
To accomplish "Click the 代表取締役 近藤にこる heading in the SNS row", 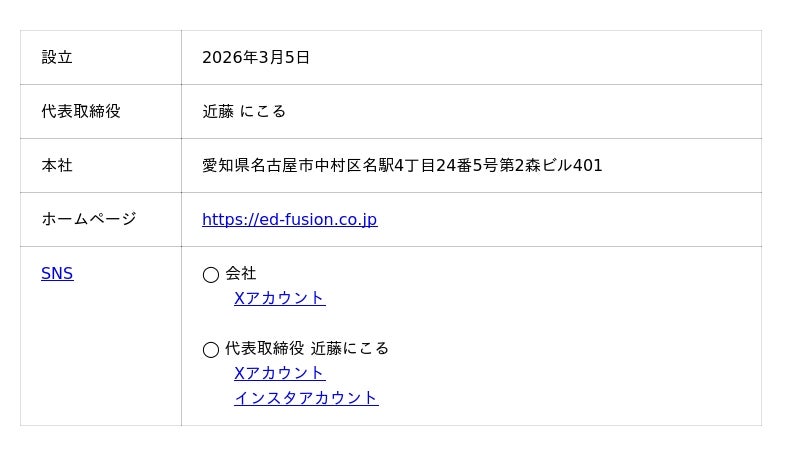I will (307, 349).
